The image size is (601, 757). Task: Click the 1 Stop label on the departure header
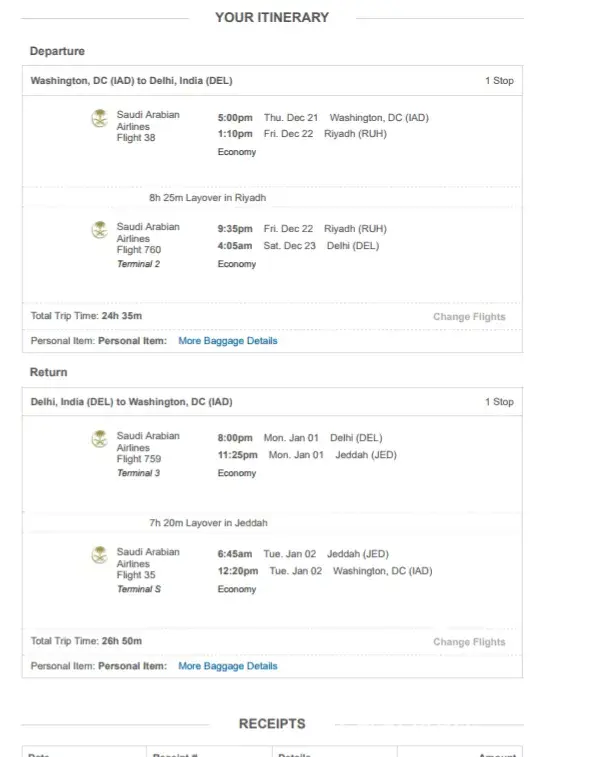pos(499,81)
